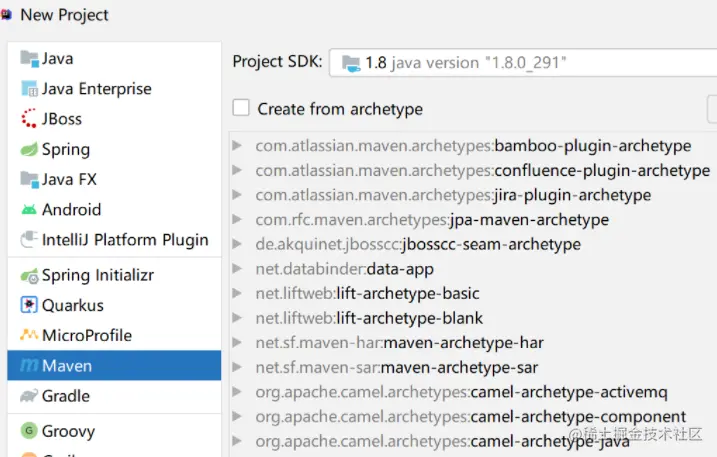Image resolution: width=717 pixels, height=457 pixels.
Task: Expand confluence-plugin-archetype entry
Action: [237, 171]
